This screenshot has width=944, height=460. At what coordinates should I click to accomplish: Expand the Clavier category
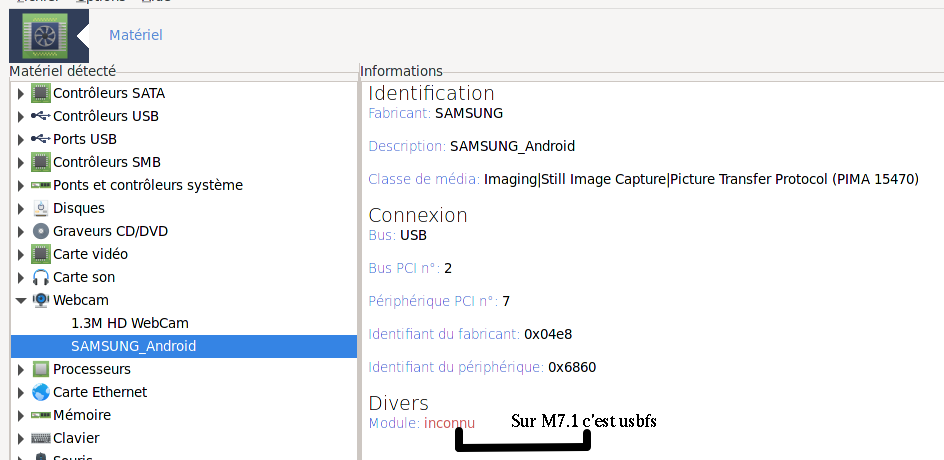(20, 438)
